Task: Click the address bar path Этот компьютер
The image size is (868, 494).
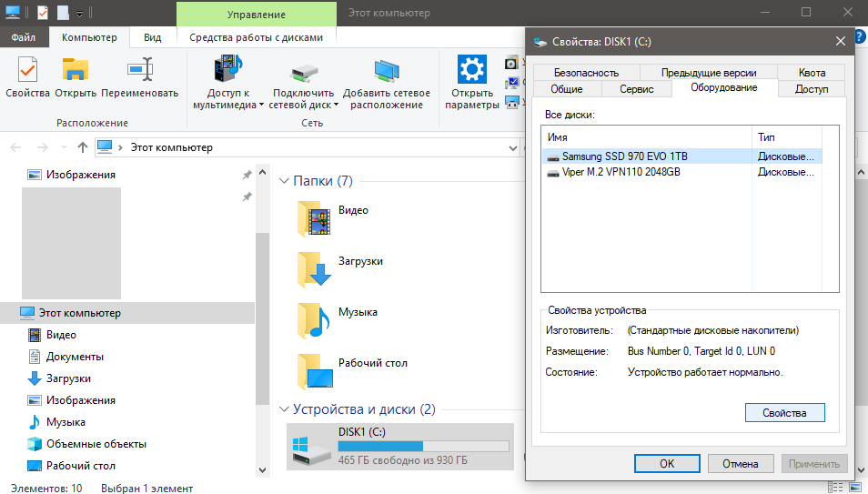Action: point(172,147)
